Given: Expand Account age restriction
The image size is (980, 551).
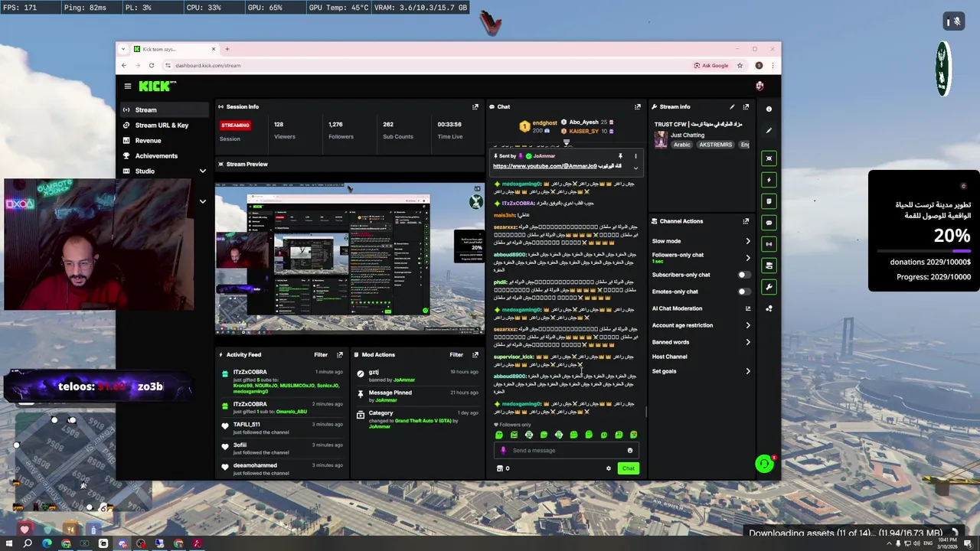Looking at the screenshot, I should click(748, 325).
